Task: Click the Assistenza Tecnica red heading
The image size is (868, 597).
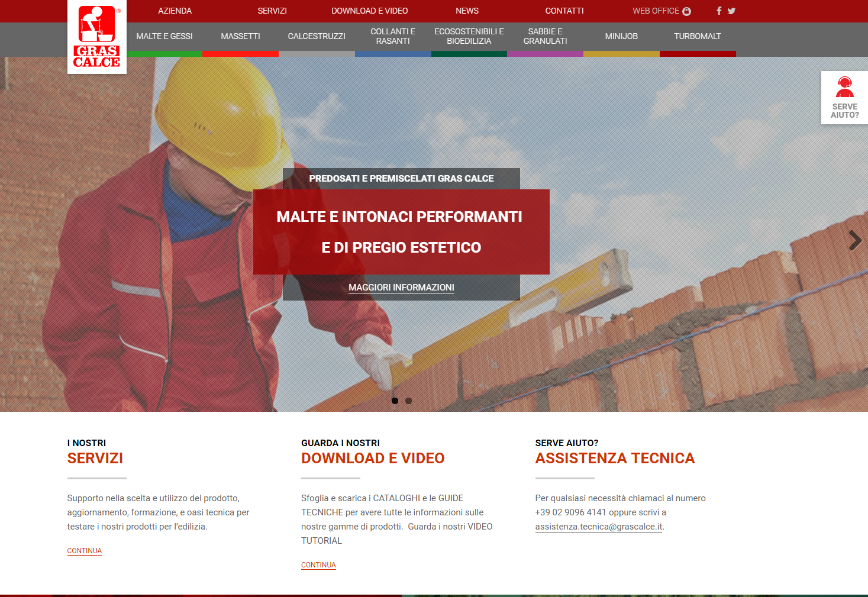Action: [615, 459]
